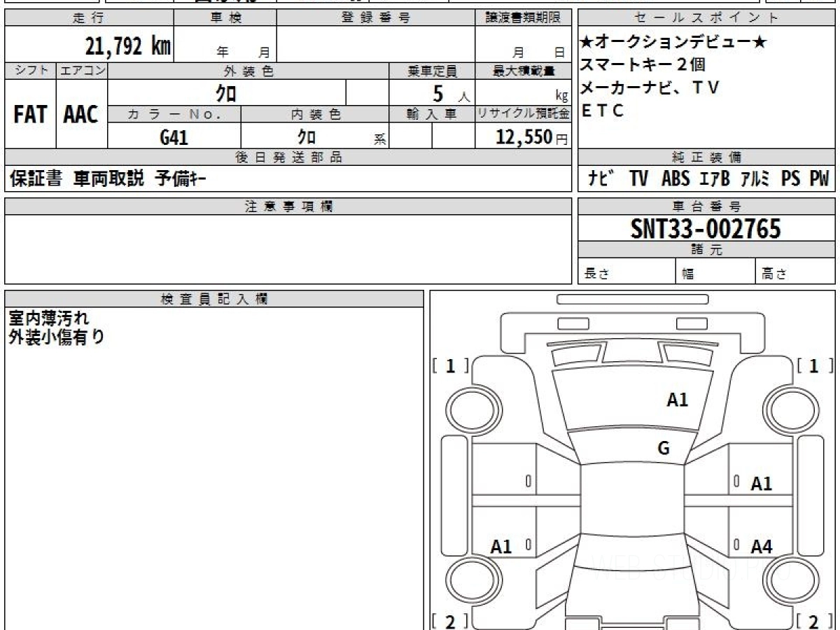Click the ETC sales point line
Image resolution: width=840 pixels, height=630 pixels.
(603, 110)
